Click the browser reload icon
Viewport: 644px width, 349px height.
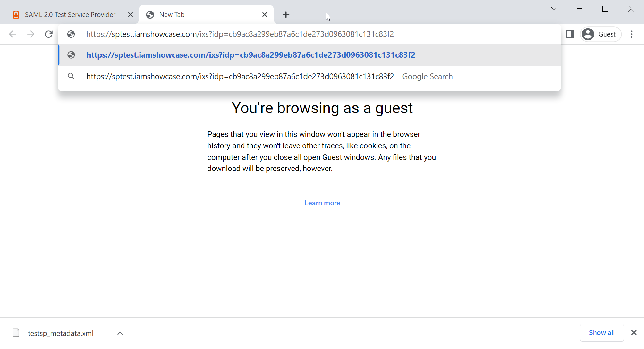[x=49, y=34]
